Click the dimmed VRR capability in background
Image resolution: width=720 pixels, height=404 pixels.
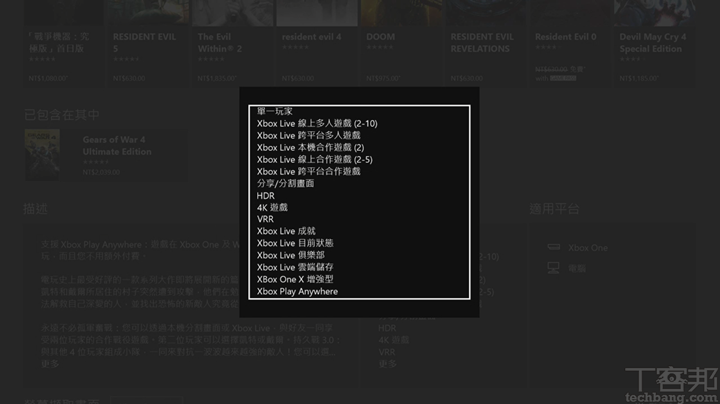387,352
